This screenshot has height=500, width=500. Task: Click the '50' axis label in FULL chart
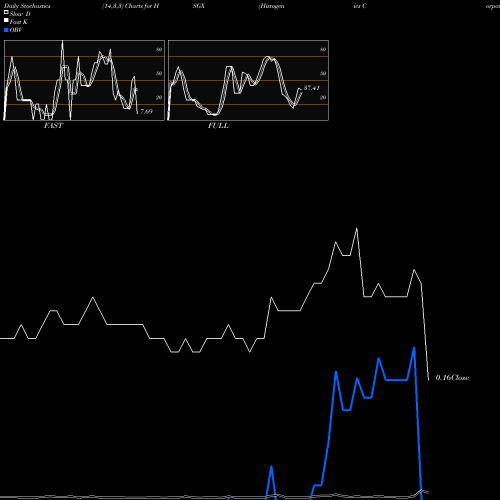[323, 73]
